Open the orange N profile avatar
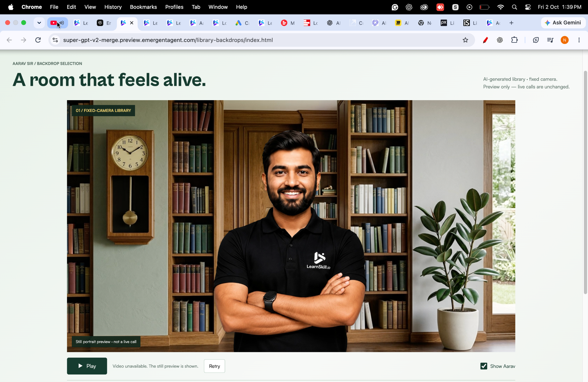The width and height of the screenshot is (588, 382). (564, 40)
